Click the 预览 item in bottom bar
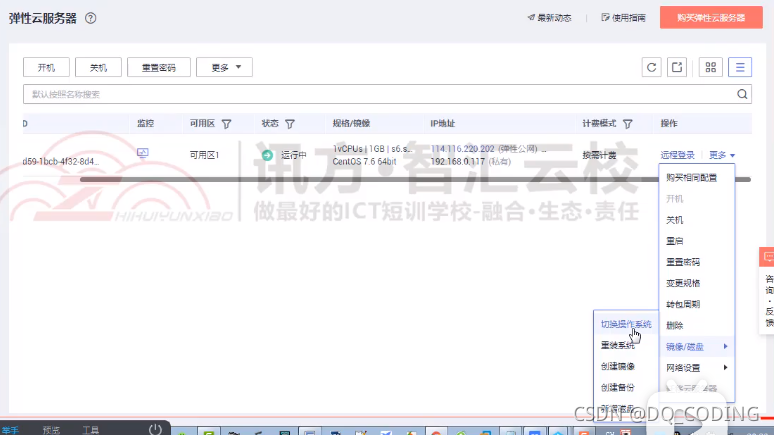The height and width of the screenshot is (435, 774). point(51,430)
